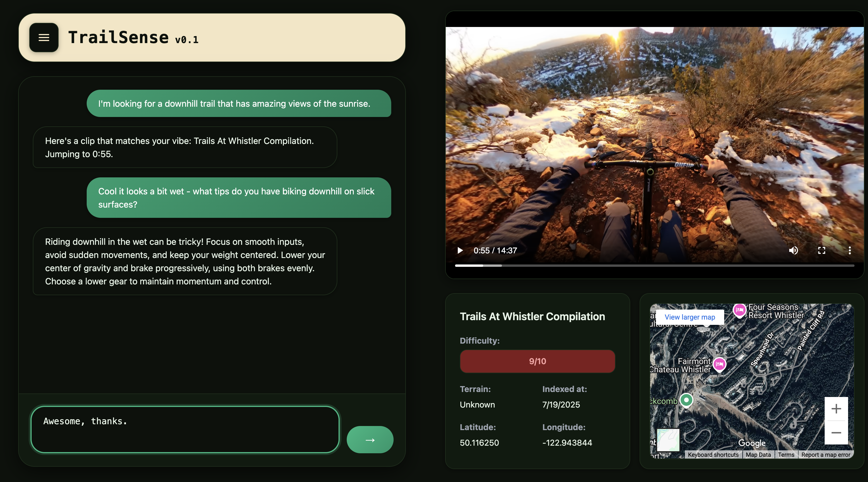Mute the video volume
868x482 pixels.
click(x=793, y=250)
